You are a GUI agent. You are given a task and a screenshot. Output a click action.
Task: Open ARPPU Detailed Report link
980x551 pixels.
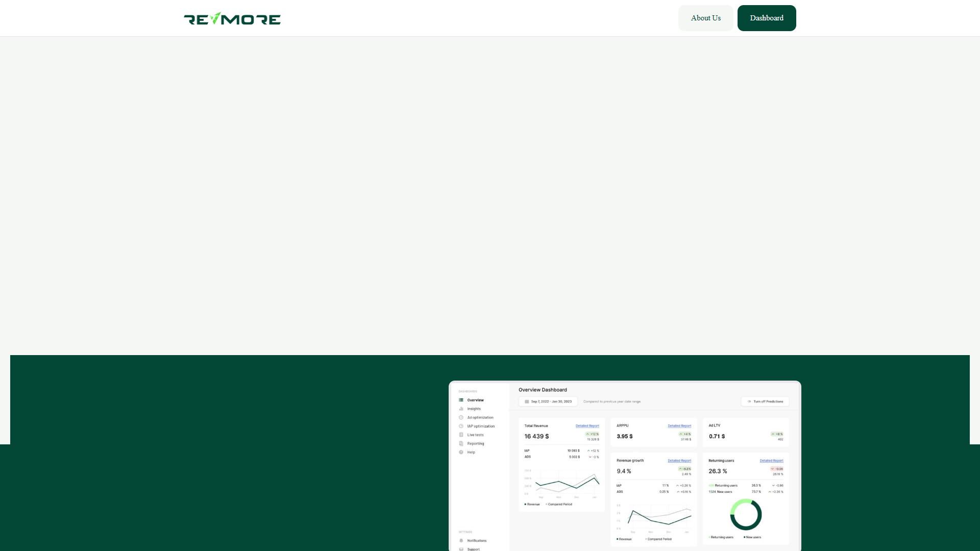click(679, 425)
